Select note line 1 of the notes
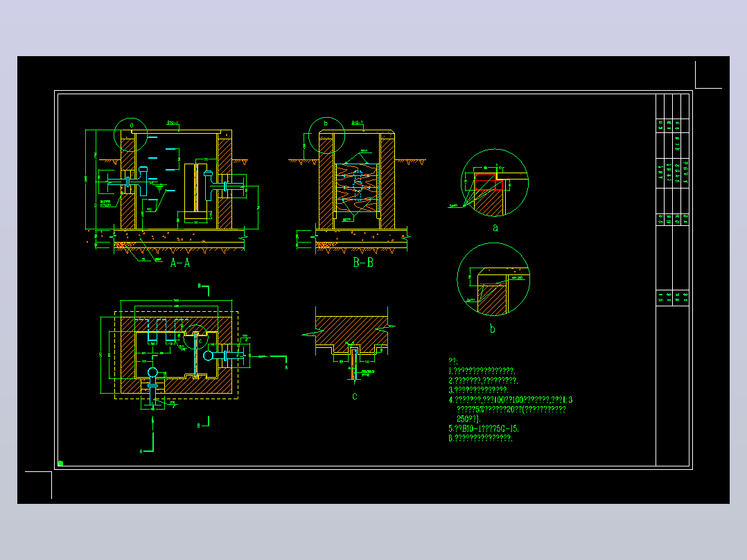 pyautogui.click(x=482, y=371)
